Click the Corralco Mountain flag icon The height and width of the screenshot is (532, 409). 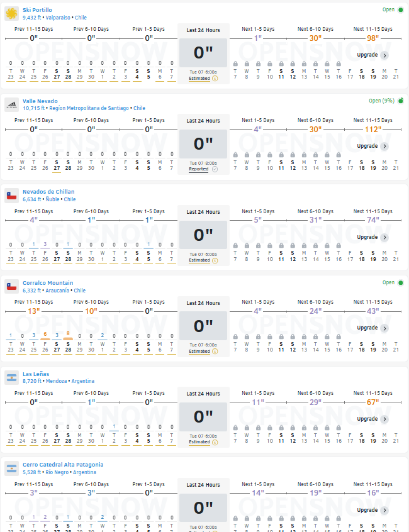pos(11,287)
